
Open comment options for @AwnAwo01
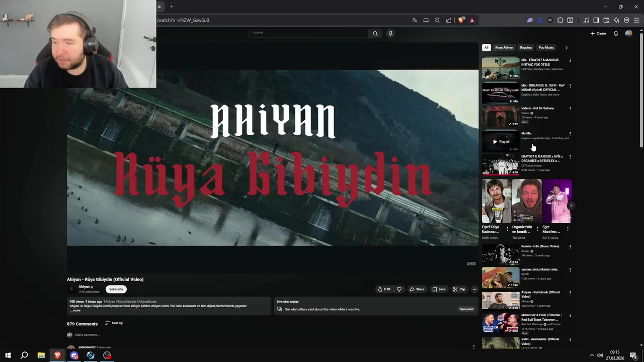click(473, 347)
